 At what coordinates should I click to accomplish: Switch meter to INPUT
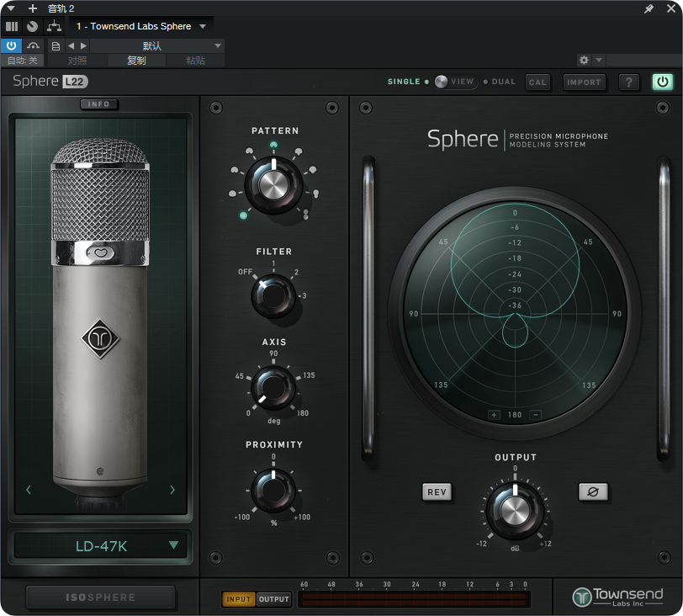pyautogui.click(x=239, y=599)
